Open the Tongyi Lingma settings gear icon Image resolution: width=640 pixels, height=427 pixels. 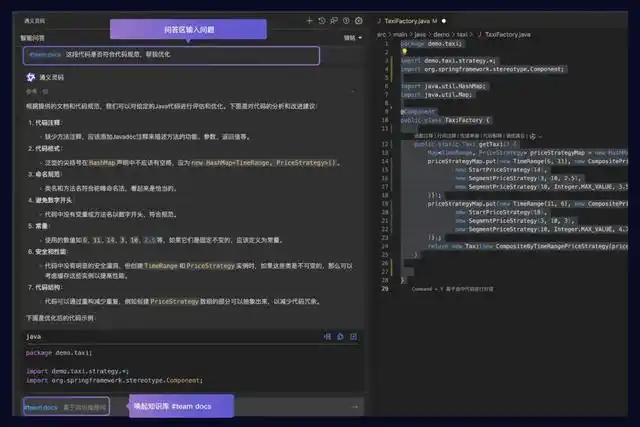pyautogui.click(x=359, y=21)
